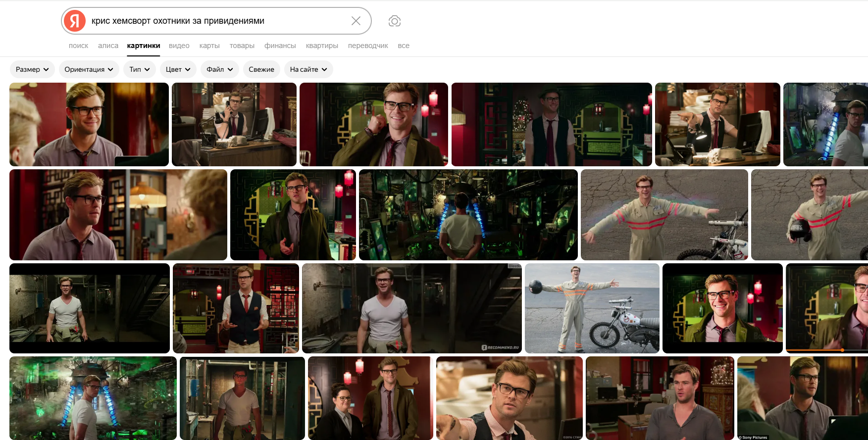
Task: Open thumbnail of man without glasses near Christmas tree
Action: tap(660, 398)
